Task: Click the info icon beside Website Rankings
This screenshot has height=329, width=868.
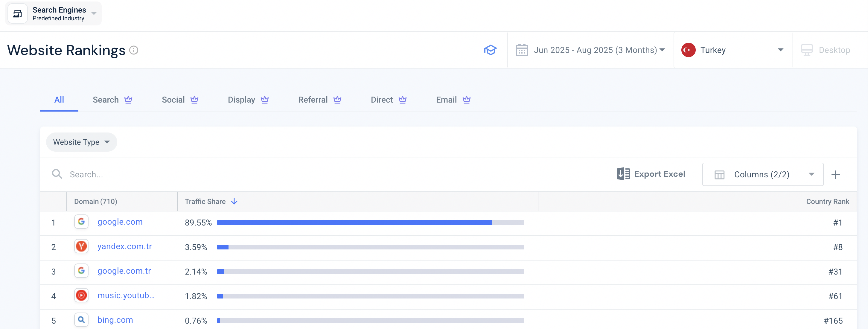Action: pos(134,50)
